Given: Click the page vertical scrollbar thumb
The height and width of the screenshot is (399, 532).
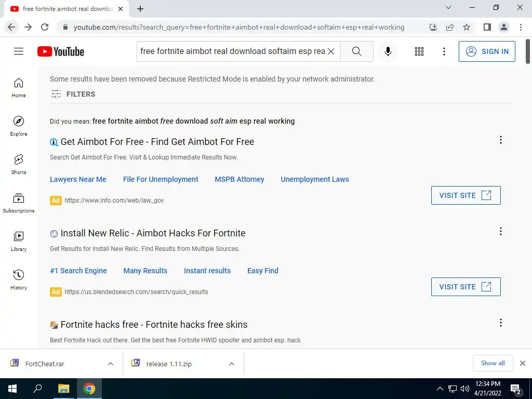Looking at the screenshot, I should 528,51.
